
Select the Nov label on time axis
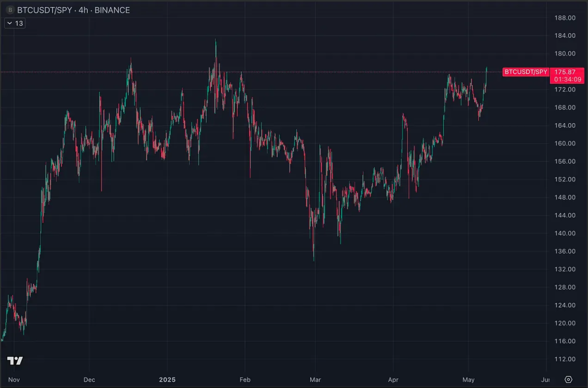14,379
